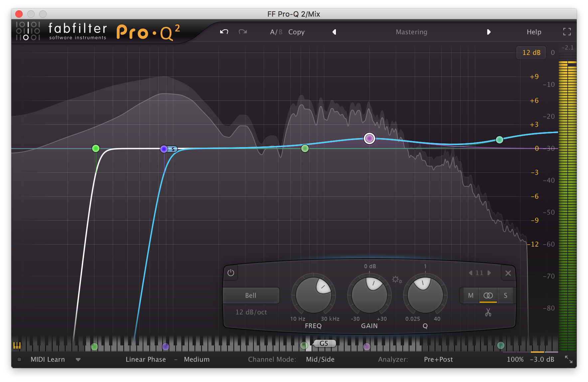Click the Q knob

[x=425, y=295]
